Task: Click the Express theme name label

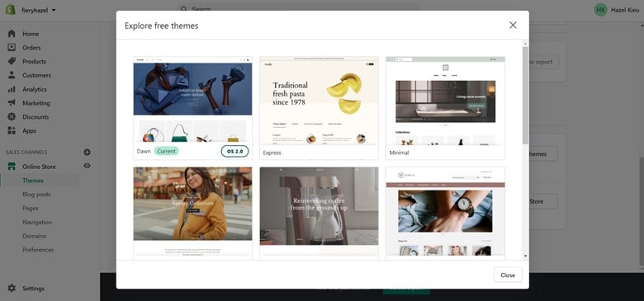Action: tap(272, 153)
